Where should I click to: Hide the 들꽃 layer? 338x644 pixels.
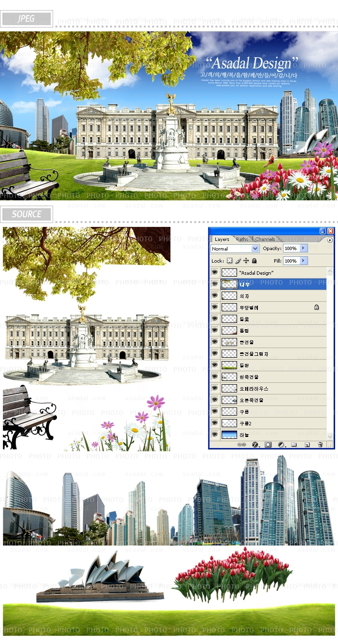coord(215,319)
